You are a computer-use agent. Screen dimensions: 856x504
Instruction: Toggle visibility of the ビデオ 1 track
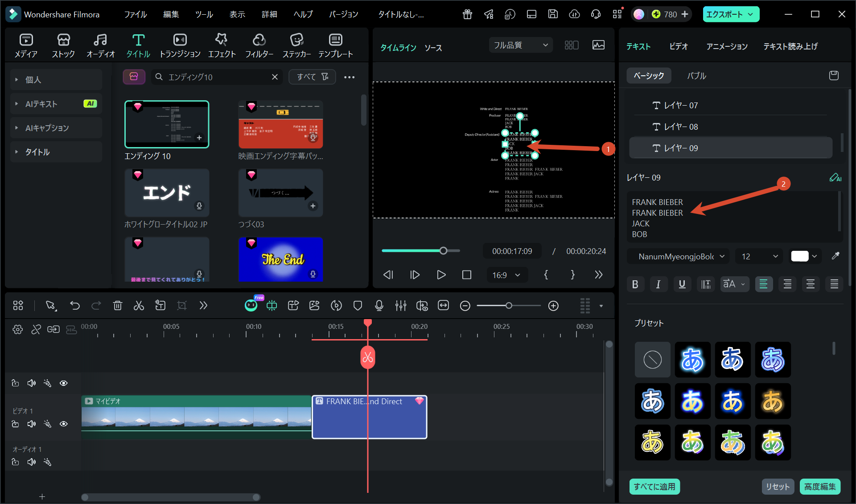click(x=64, y=424)
